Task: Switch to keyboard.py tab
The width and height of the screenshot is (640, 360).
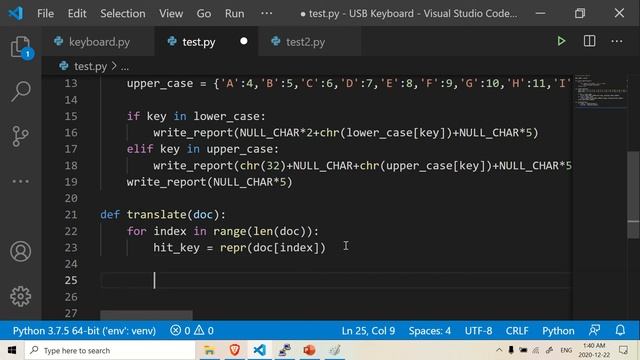Action: (x=99, y=42)
